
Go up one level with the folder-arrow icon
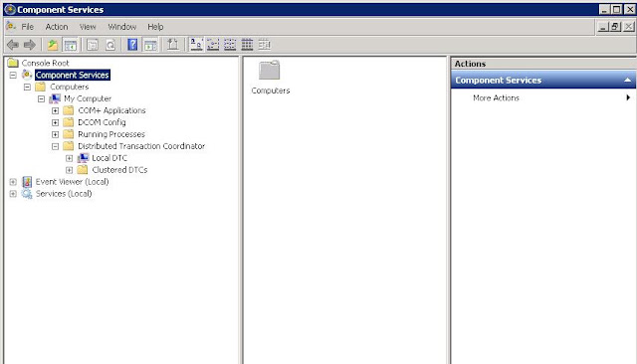click(x=53, y=45)
